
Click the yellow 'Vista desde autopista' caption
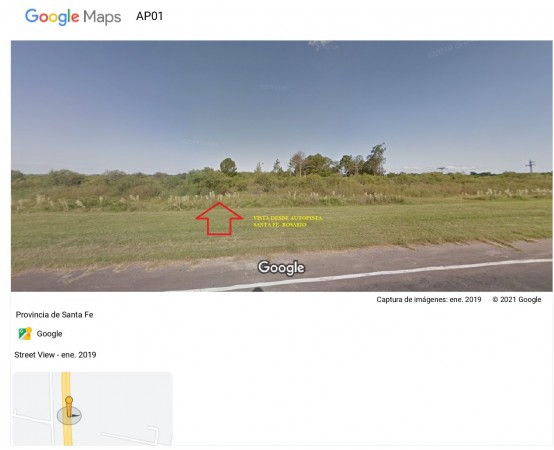point(288,221)
